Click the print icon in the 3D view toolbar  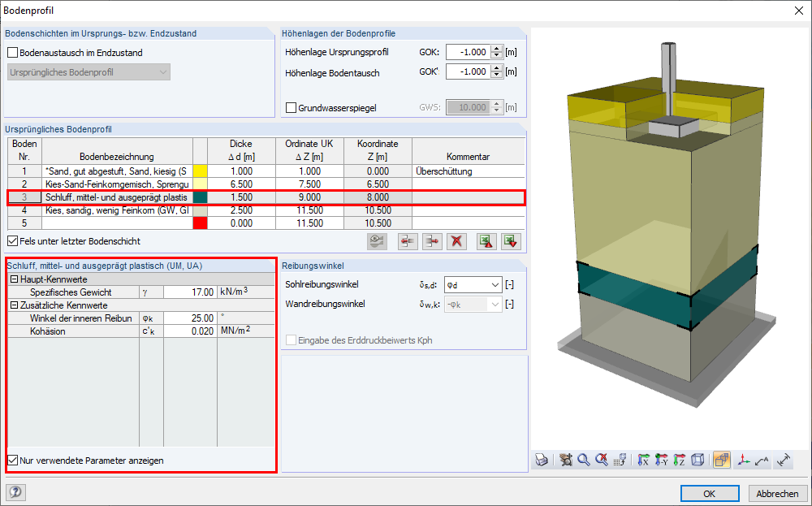point(542,460)
